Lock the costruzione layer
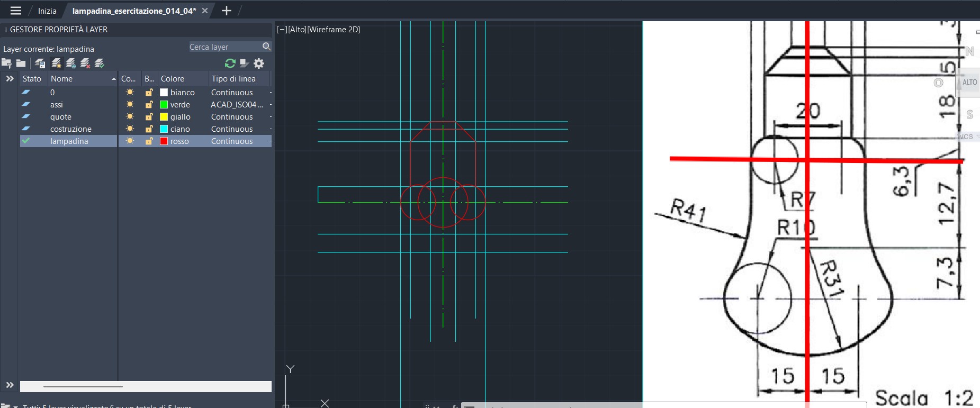 (x=149, y=129)
